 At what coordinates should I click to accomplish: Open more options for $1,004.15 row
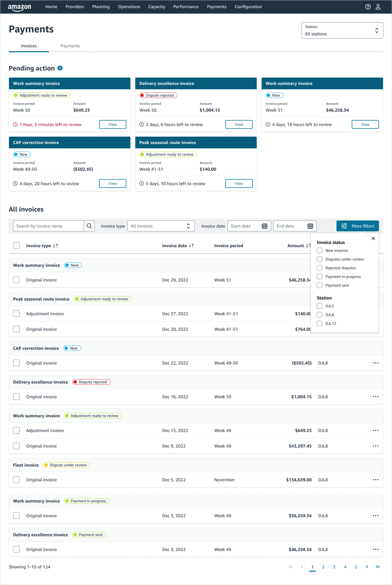click(x=376, y=397)
